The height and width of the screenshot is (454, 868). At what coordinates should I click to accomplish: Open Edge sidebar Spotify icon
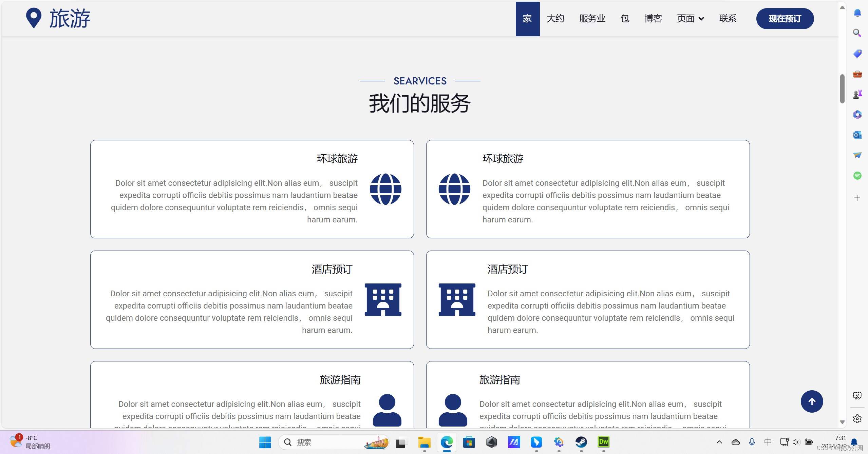[857, 175]
